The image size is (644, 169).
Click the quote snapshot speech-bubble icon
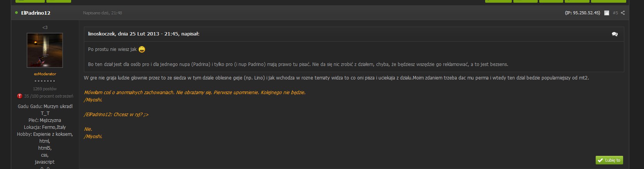click(615, 34)
